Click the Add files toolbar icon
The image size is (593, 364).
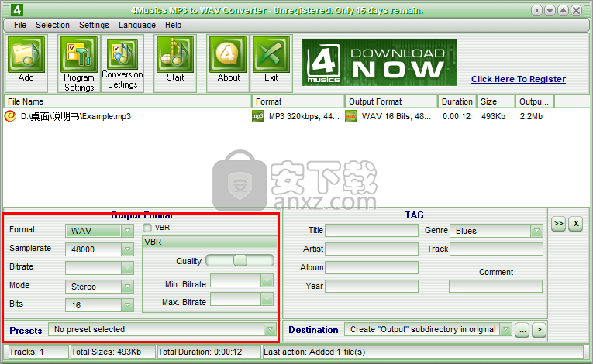26,54
